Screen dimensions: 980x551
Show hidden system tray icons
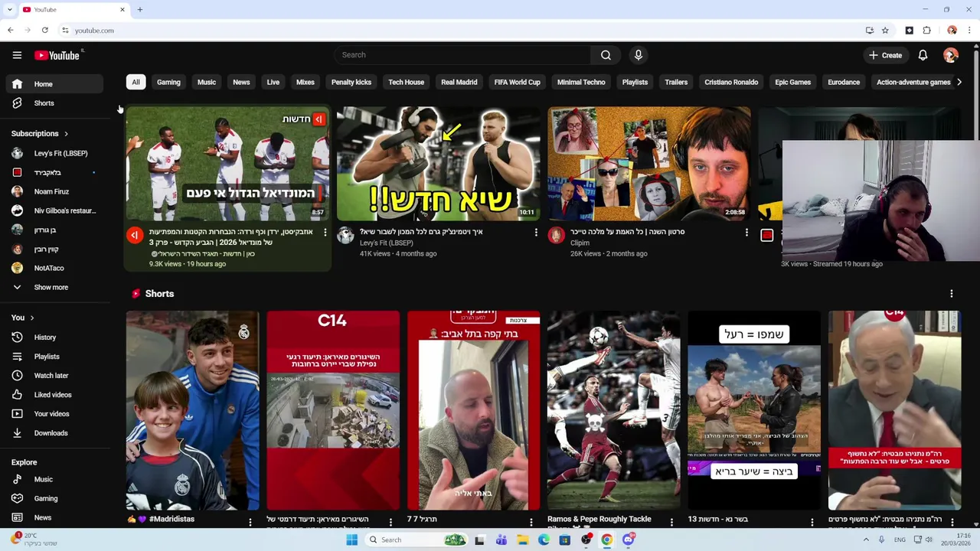pos(866,540)
